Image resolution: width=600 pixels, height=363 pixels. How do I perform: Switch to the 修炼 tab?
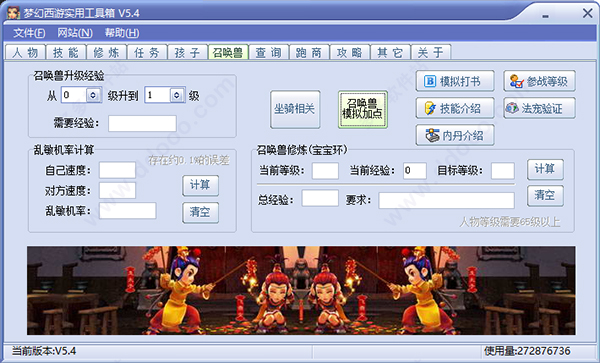pos(106,52)
